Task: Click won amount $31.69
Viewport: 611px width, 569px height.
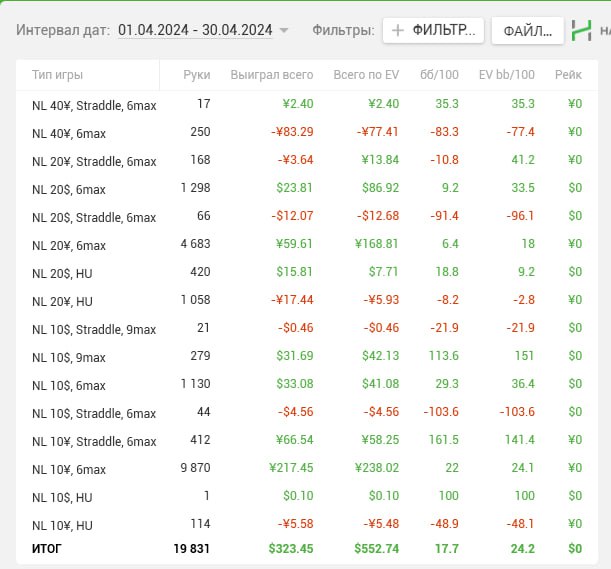Action: click(295, 356)
